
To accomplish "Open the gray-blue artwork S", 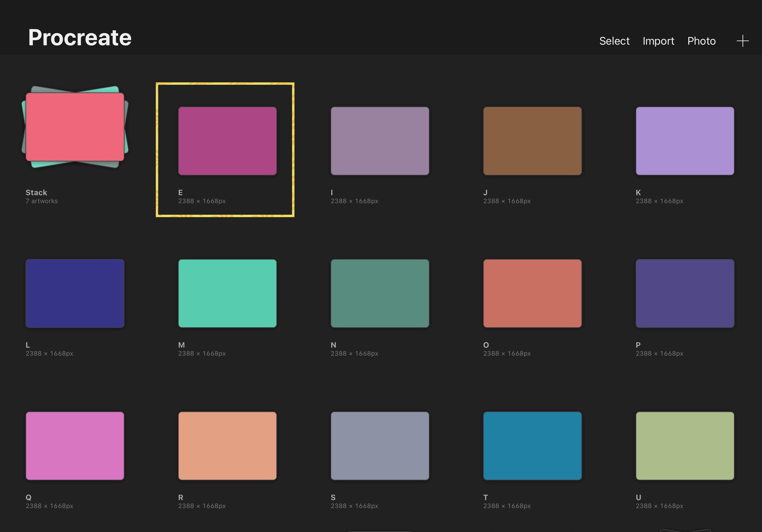I will (380, 446).
